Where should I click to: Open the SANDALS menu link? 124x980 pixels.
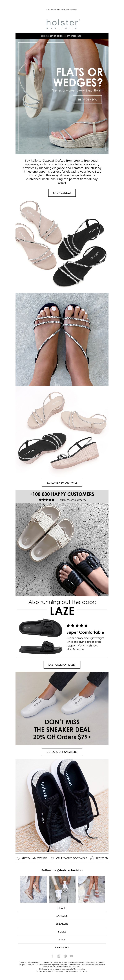click(62, 916)
